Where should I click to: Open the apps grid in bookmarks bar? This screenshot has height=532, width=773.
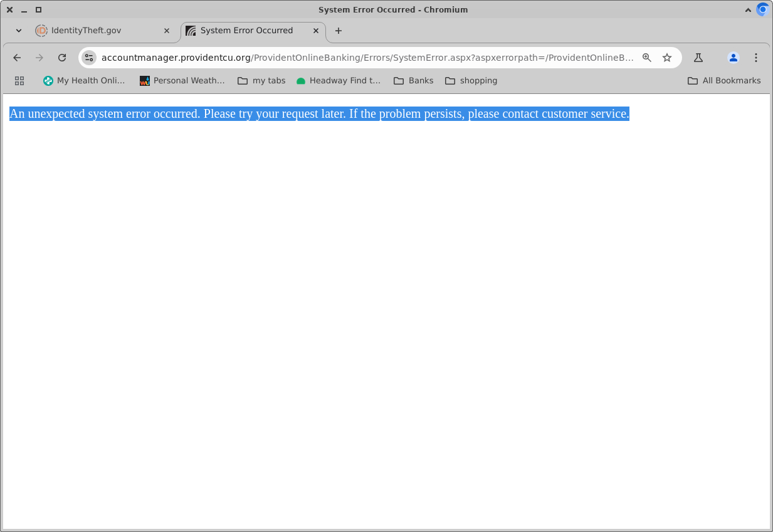pyautogui.click(x=19, y=81)
